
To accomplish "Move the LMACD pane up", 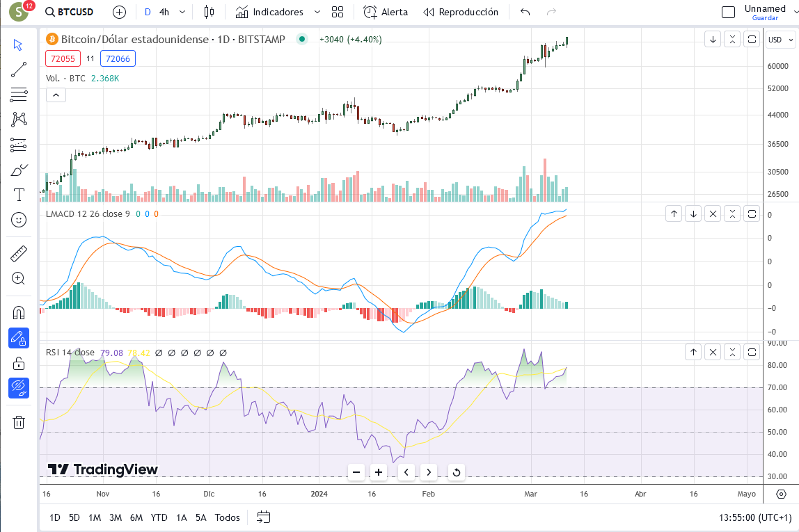I will [674, 213].
